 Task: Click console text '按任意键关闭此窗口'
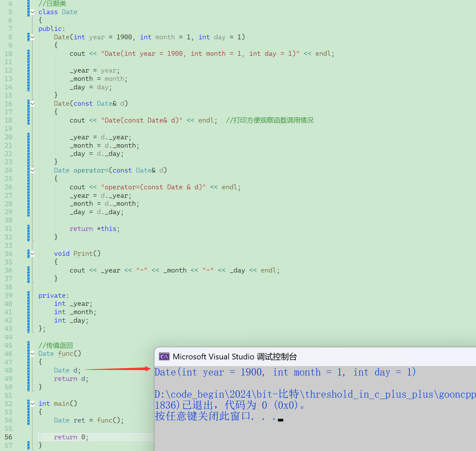point(203,416)
